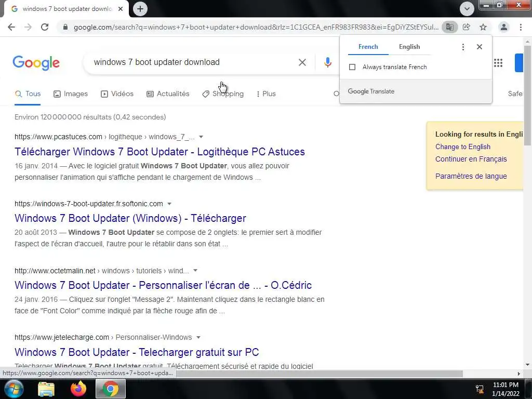Switch to Vidéos results
The image size is (532, 399).
coord(117,94)
